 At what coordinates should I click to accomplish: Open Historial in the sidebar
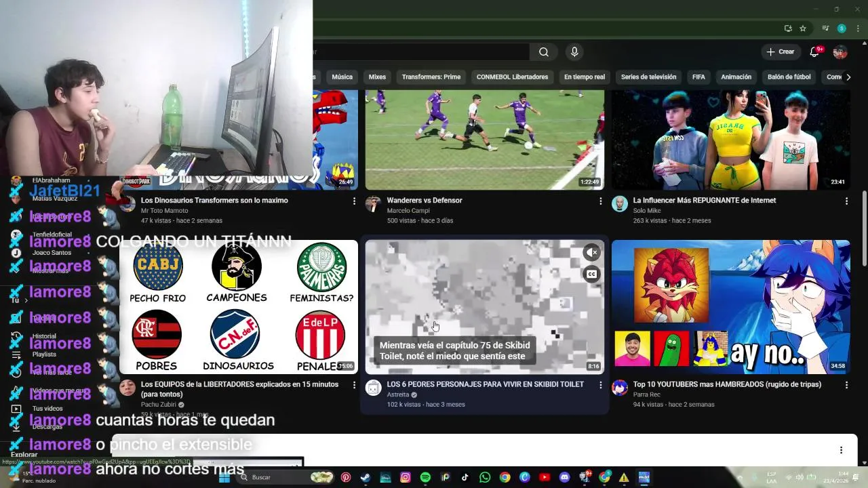[44, 336]
